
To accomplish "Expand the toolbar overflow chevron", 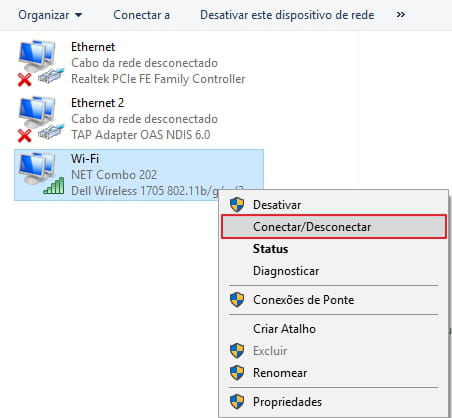I will pyautogui.click(x=401, y=15).
